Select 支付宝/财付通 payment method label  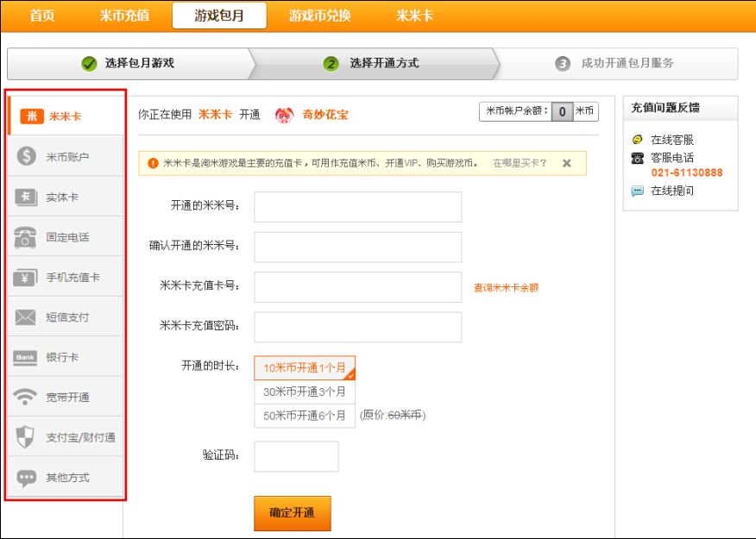(x=80, y=437)
